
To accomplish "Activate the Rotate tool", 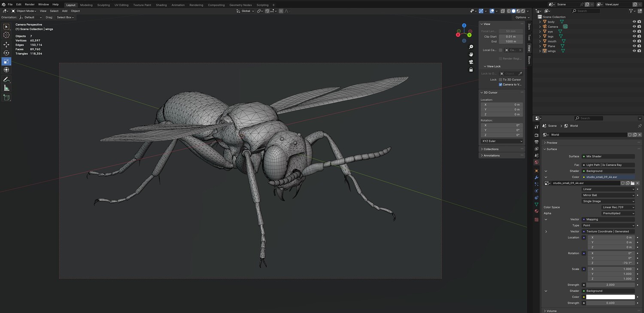I will click(6, 53).
